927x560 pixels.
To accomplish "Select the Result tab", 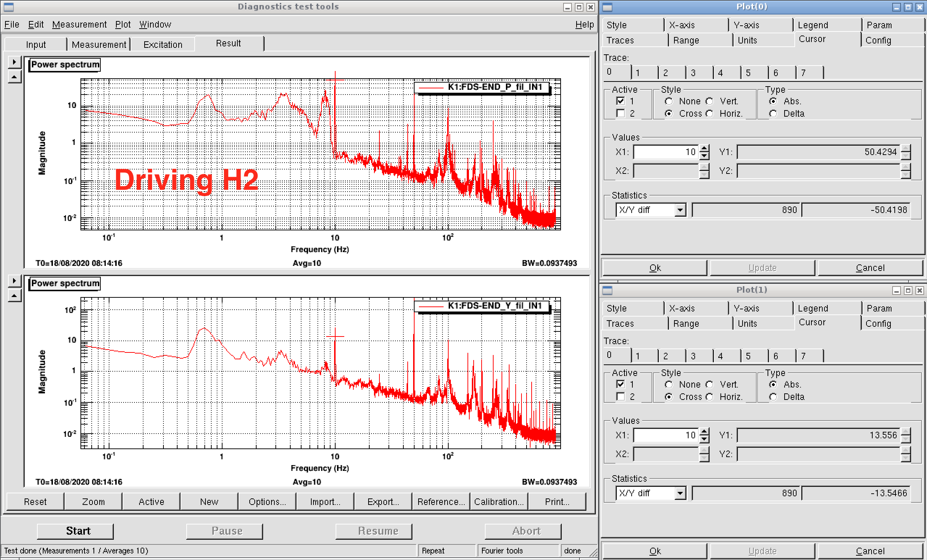I will (228, 43).
